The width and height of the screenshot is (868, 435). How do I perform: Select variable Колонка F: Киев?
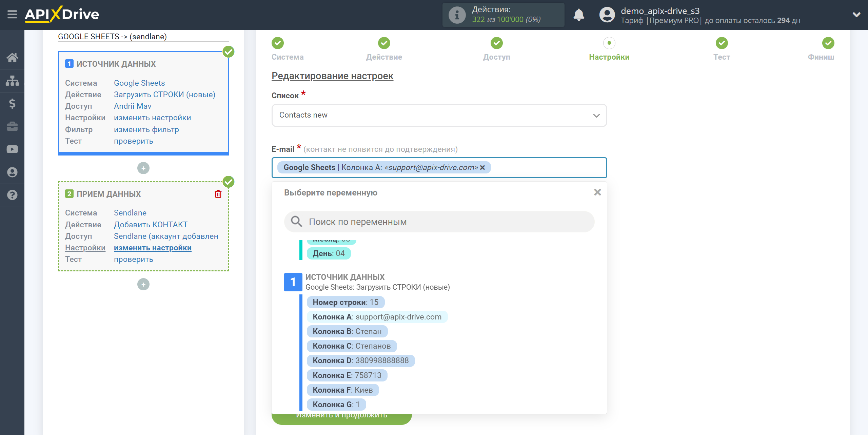point(342,390)
